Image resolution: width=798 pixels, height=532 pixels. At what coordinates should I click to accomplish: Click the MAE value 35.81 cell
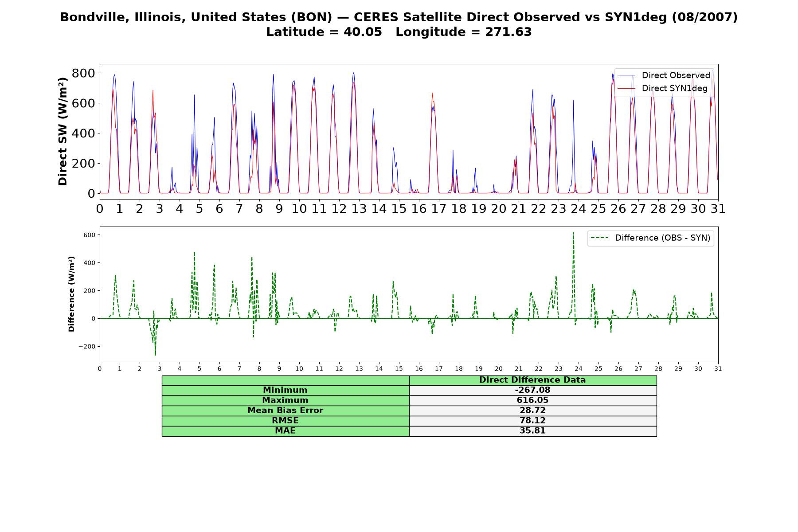coord(532,431)
